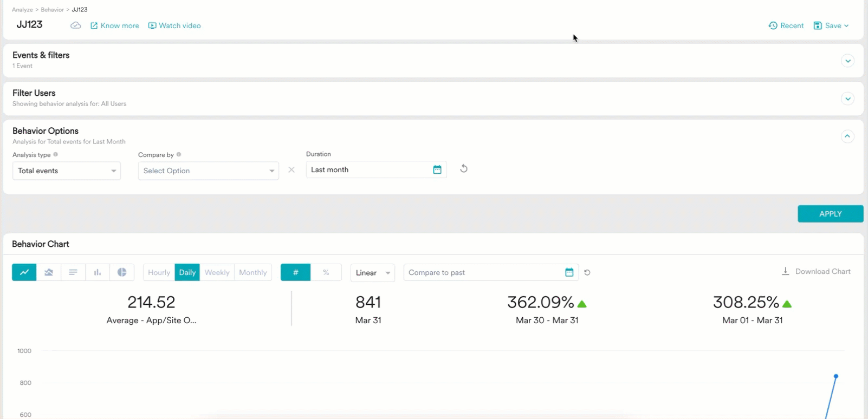Toggle the % percentage display mode
Viewport: 868px width, 419px height.
pyautogui.click(x=326, y=272)
